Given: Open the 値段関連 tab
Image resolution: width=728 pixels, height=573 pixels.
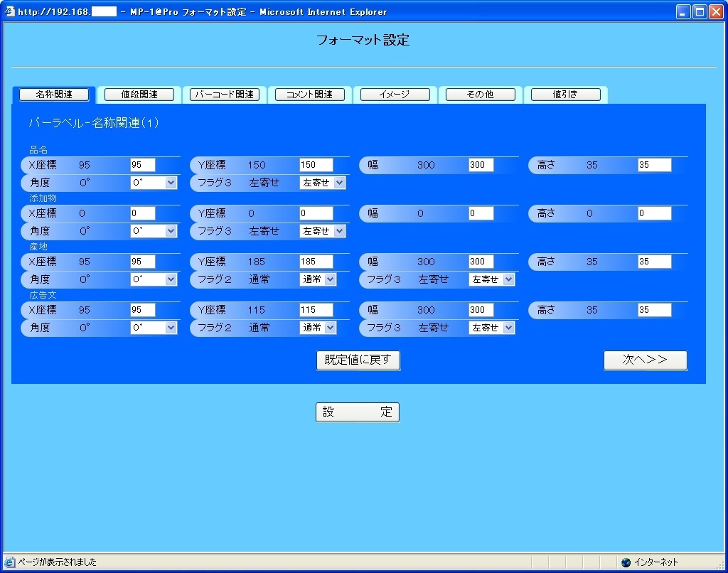Looking at the screenshot, I should 139,95.
